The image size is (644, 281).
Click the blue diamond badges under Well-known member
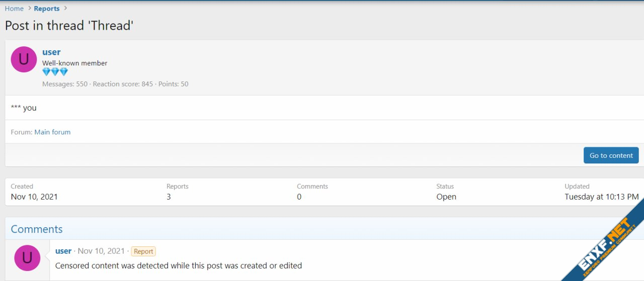[55, 72]
